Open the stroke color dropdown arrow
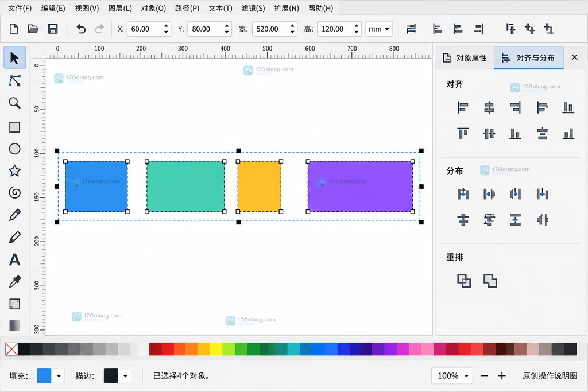Viewport: 588px width, 392px height. (125, 375)
